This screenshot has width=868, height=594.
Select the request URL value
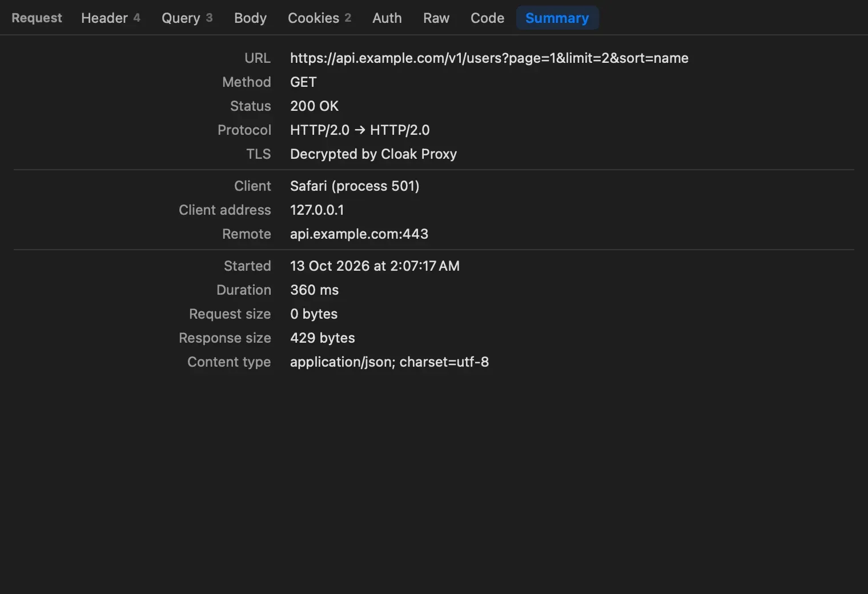tap(489, 58)
